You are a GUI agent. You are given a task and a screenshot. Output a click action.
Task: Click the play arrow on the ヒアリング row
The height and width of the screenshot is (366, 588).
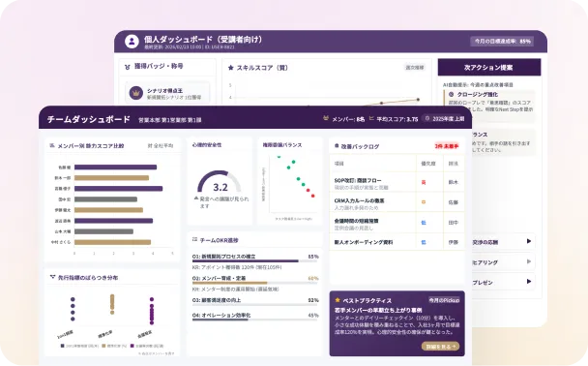529,261
